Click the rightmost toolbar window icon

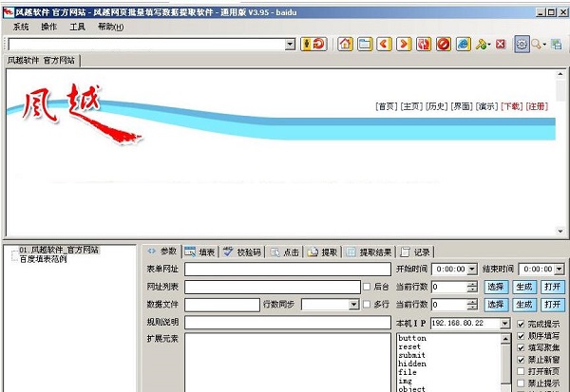click(x=556, y=45)
